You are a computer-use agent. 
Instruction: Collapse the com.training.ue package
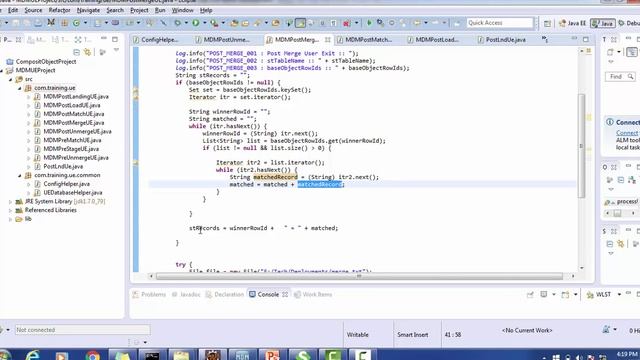coord(20,88)
